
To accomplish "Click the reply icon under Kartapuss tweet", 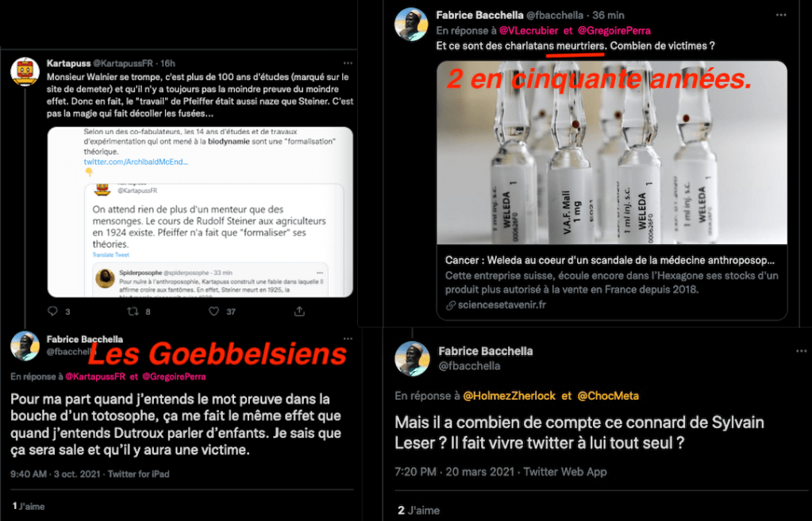I will [53, 311].
